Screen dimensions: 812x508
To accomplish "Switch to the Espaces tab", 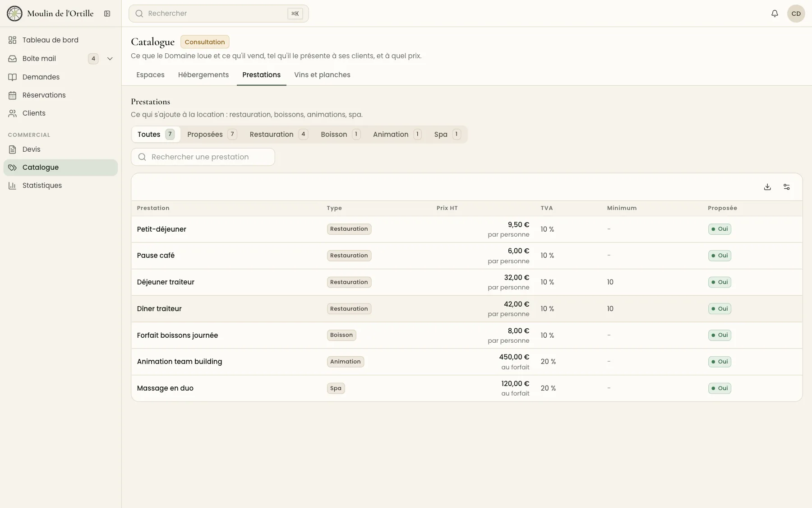I will point(150,75).
